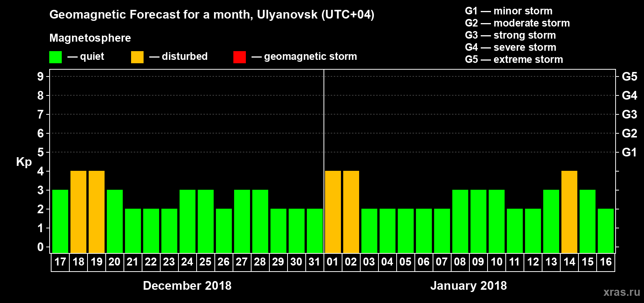Click the orange bar for January 14
Viewport: 644px width, 303px height.
coord(569,212)
